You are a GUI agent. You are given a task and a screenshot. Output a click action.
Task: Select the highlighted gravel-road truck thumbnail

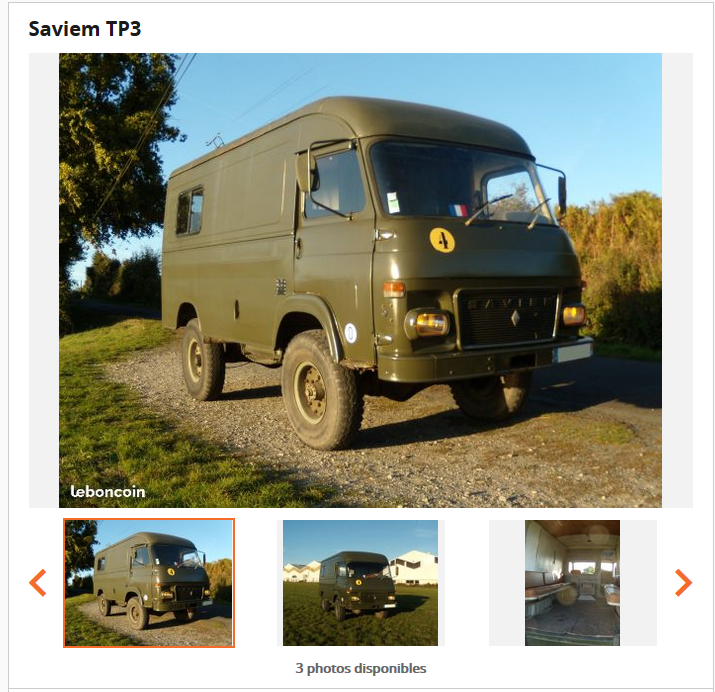click(x=149, y=583)
